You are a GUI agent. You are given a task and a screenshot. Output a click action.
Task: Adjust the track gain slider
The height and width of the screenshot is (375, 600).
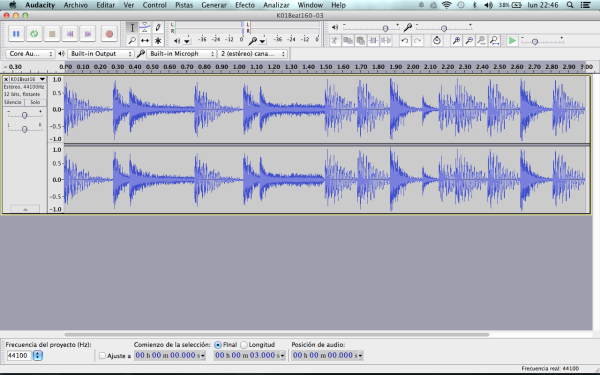click(x=24, y=115)
